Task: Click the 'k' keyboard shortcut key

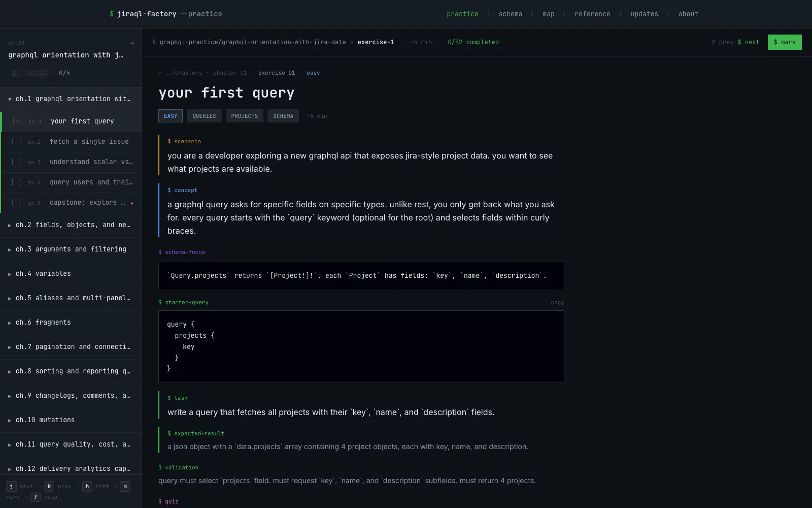Action: pos(49,486)
